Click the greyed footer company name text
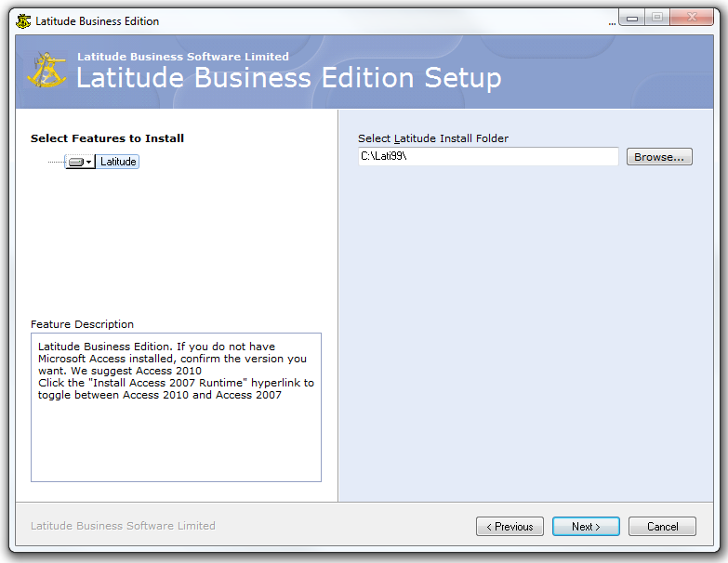This screenshot has width=728, height=563. [123, 526]
